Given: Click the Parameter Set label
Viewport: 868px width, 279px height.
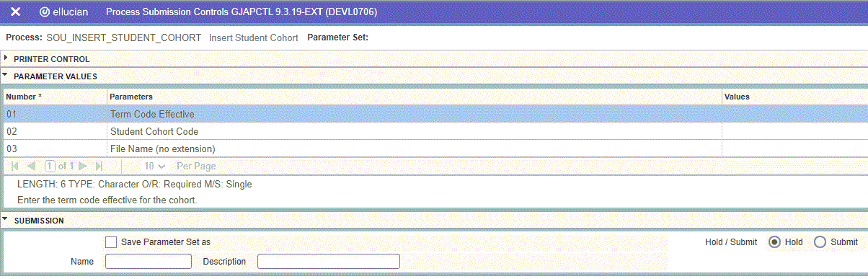Looking at the screenshot, I should point(338,37).
